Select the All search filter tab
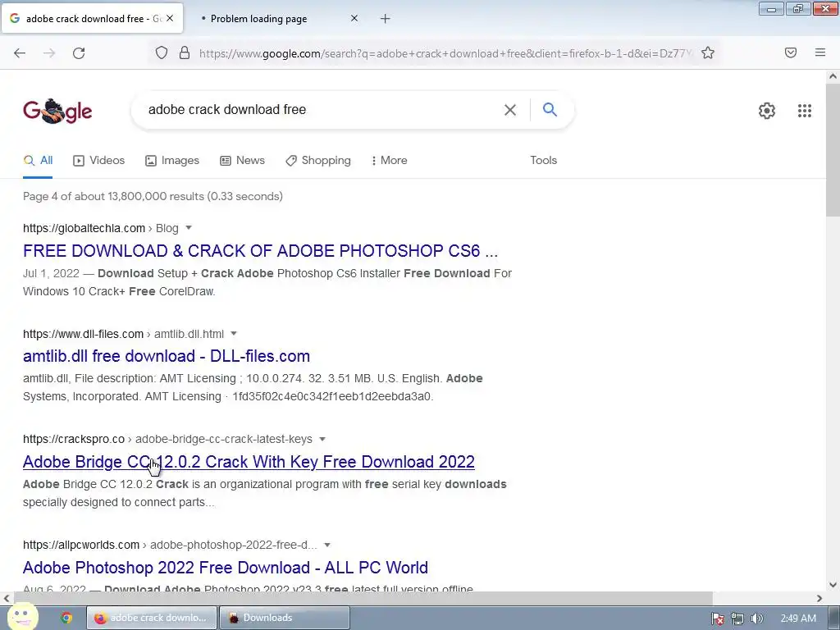840x630 pixels. click(x=38, y=160)
